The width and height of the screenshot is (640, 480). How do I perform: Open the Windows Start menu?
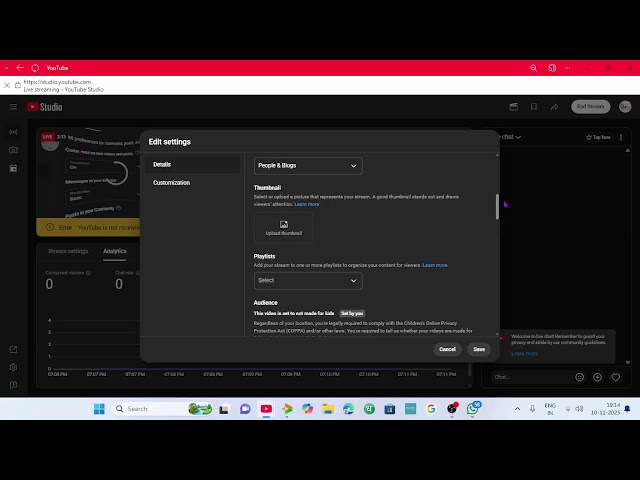[99, 409]
